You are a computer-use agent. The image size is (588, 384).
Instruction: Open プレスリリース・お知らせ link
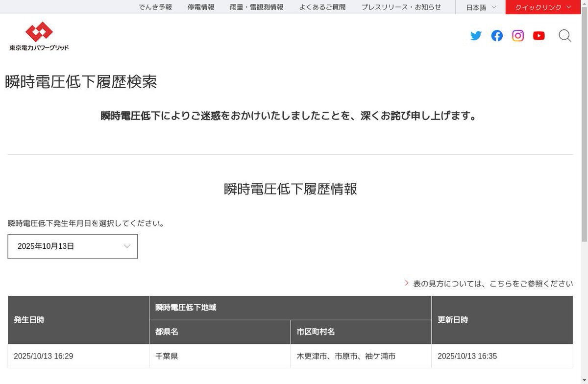401,7
